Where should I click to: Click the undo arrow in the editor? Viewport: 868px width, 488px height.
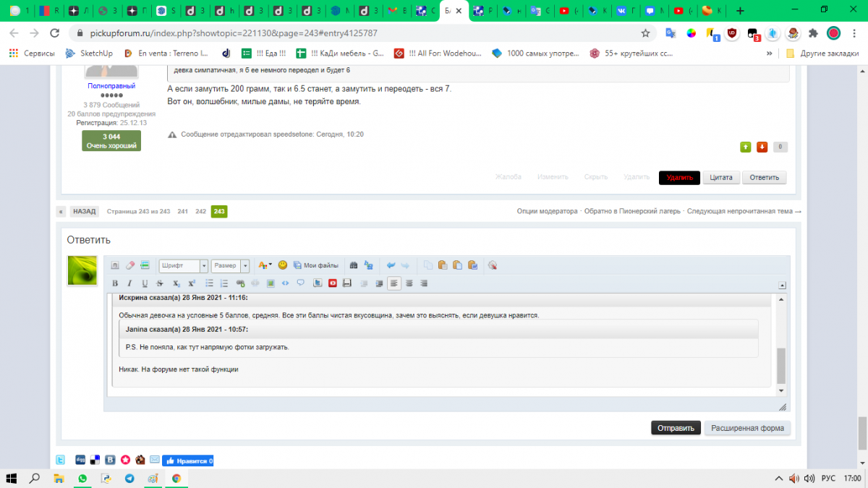pos(391,265)
